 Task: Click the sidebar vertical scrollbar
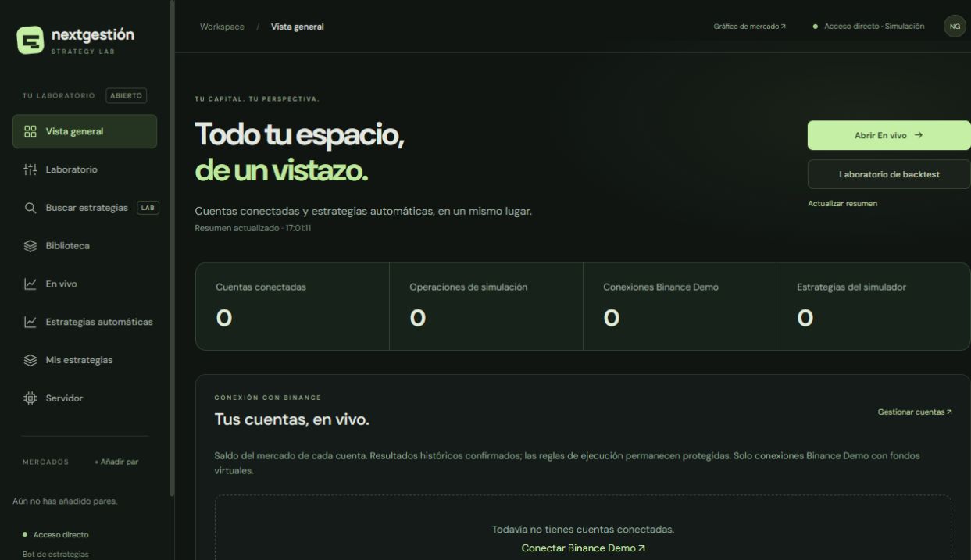click(x=172, y=248)
